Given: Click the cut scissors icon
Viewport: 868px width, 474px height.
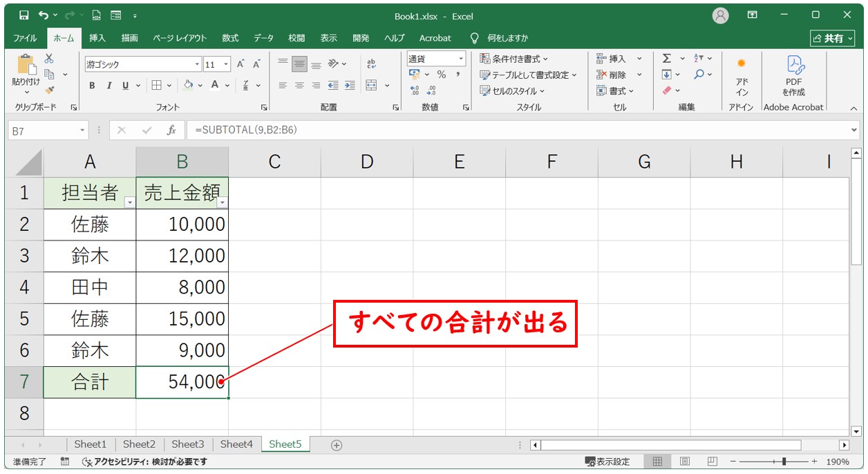Looking at the screenshot, I should click(x=50, y=59).
